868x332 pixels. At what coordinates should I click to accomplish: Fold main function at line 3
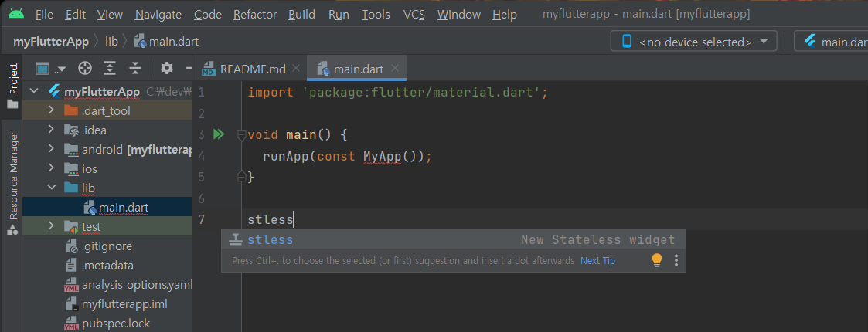241,134
